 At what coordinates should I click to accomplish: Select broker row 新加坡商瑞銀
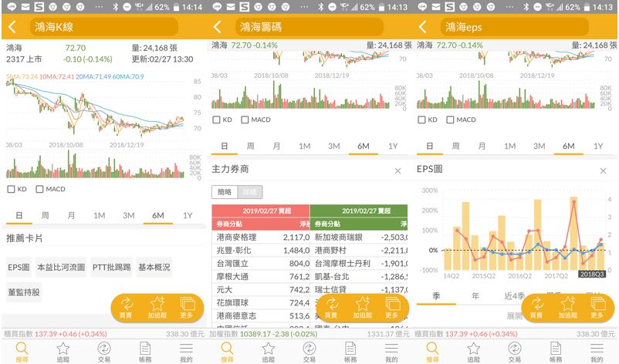tap(359, 238)
